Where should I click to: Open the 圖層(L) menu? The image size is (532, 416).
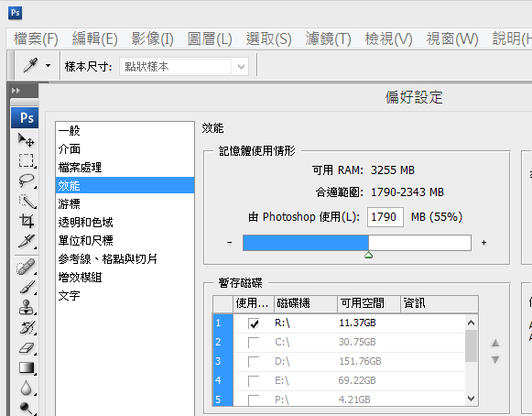coord(210,38)
